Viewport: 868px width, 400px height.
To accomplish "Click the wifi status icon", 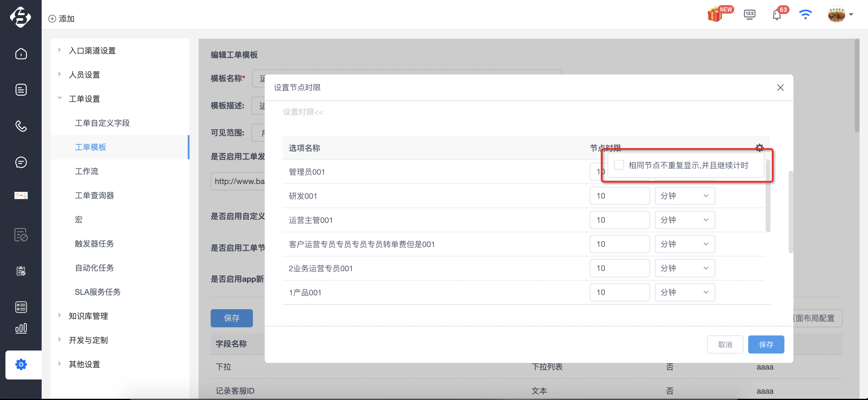I will pos(805,15).
